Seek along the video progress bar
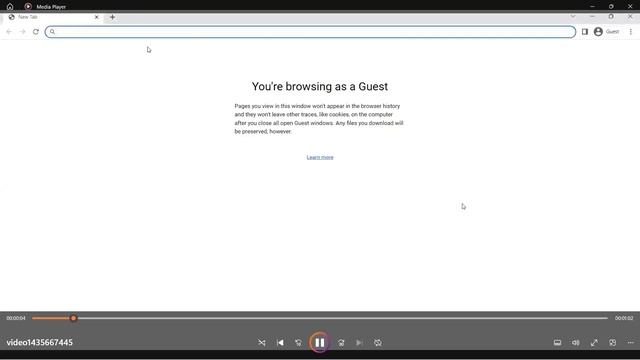The height and width of the screenshot is (360, 640). 320,318
